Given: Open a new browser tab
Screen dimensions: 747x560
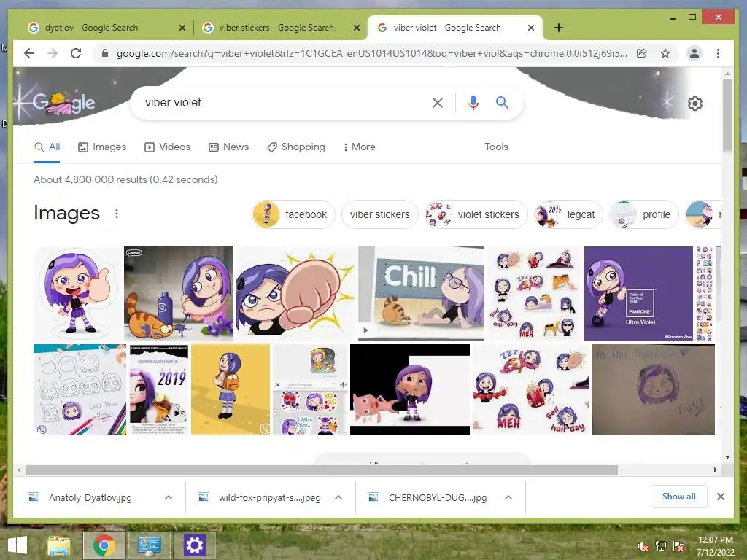Looking at the screenshot, I should (559, 28).
